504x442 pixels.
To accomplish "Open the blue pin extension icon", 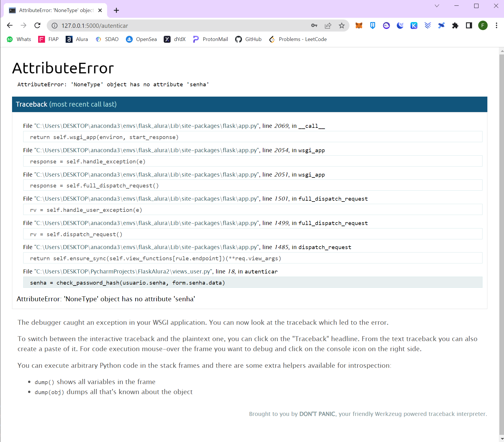I will point(442,26).
